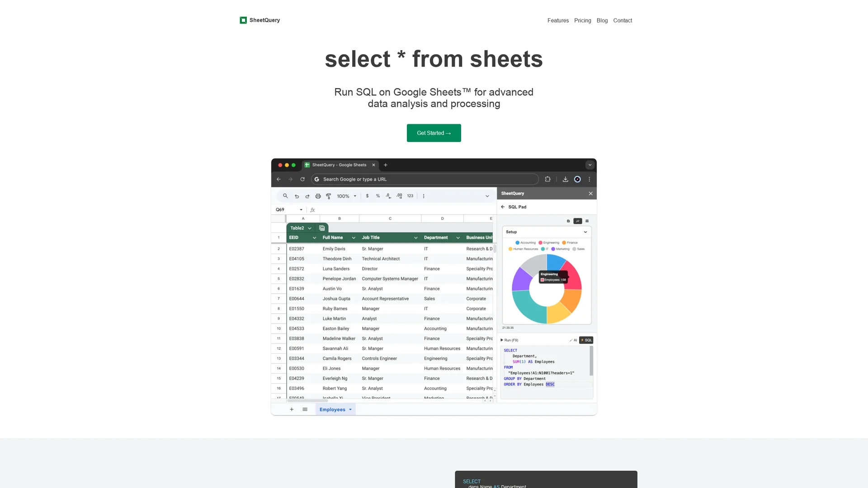The image size is (868, 488).
Task: Click the browser downloads icon
Action: [565, 179]
